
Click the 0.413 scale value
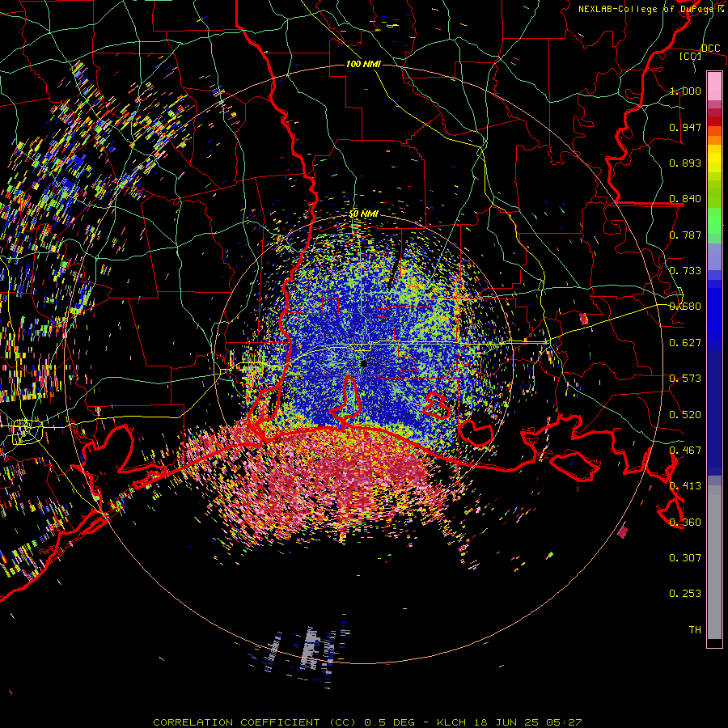pos(685,486)
